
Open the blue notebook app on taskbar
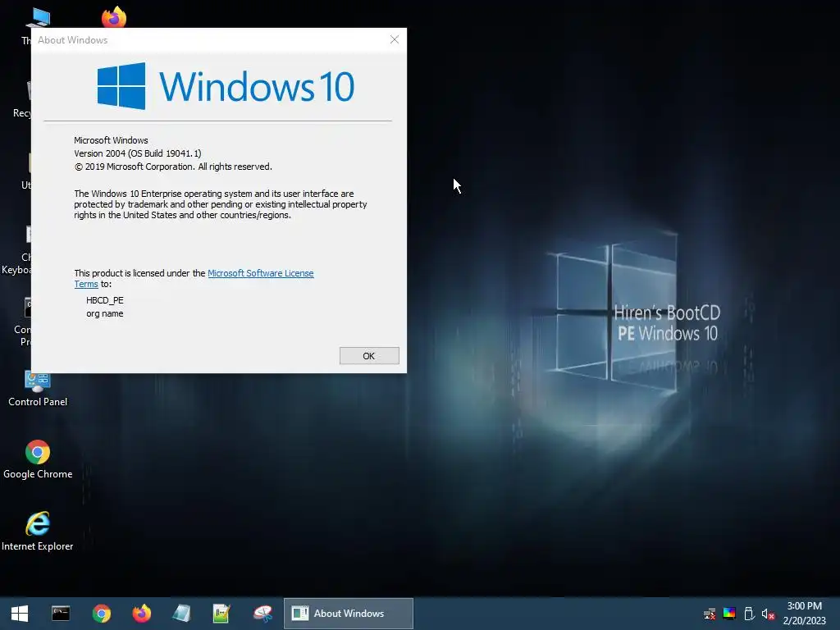point(181,614)
